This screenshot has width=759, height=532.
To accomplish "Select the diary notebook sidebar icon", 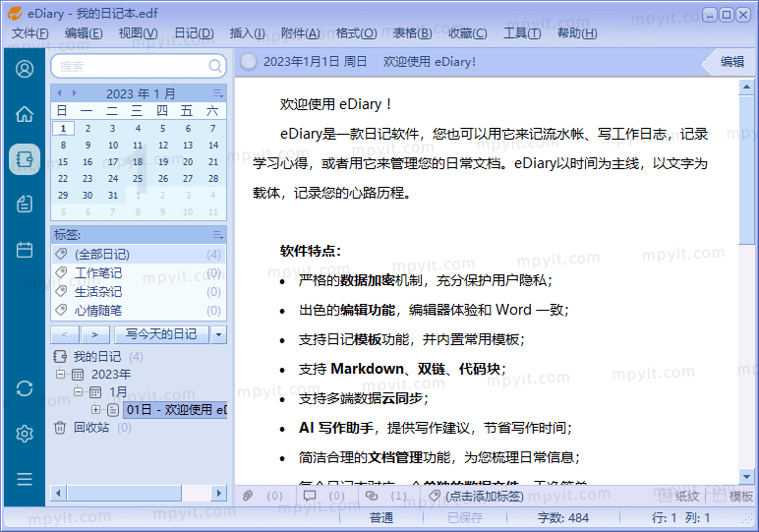I will tap(25, 159).
